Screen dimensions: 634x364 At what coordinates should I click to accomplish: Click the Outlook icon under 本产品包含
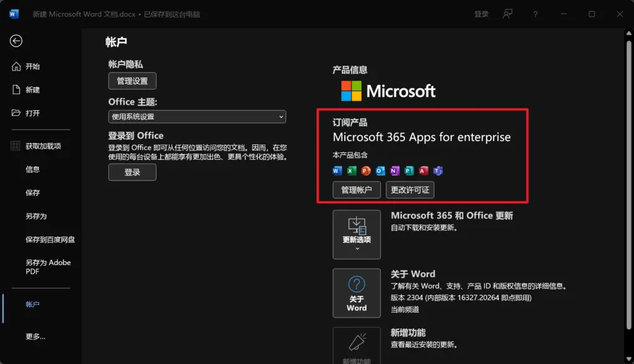point(381,171)
